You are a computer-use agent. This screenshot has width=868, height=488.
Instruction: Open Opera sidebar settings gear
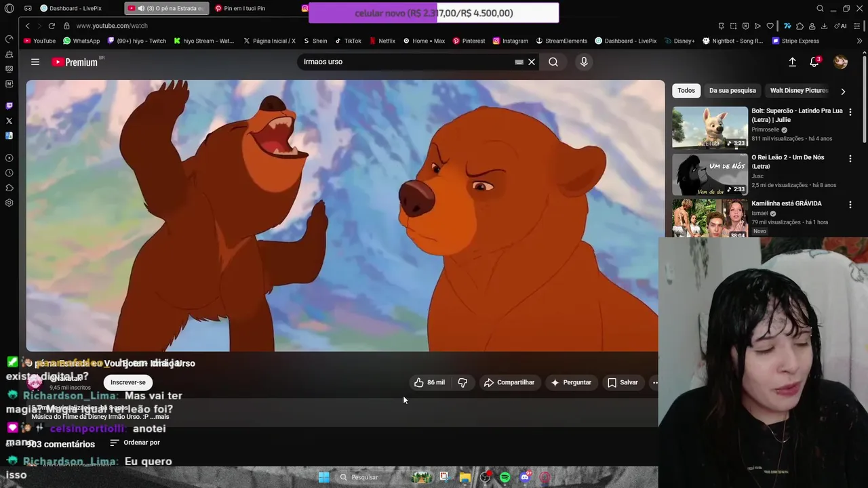9,203
